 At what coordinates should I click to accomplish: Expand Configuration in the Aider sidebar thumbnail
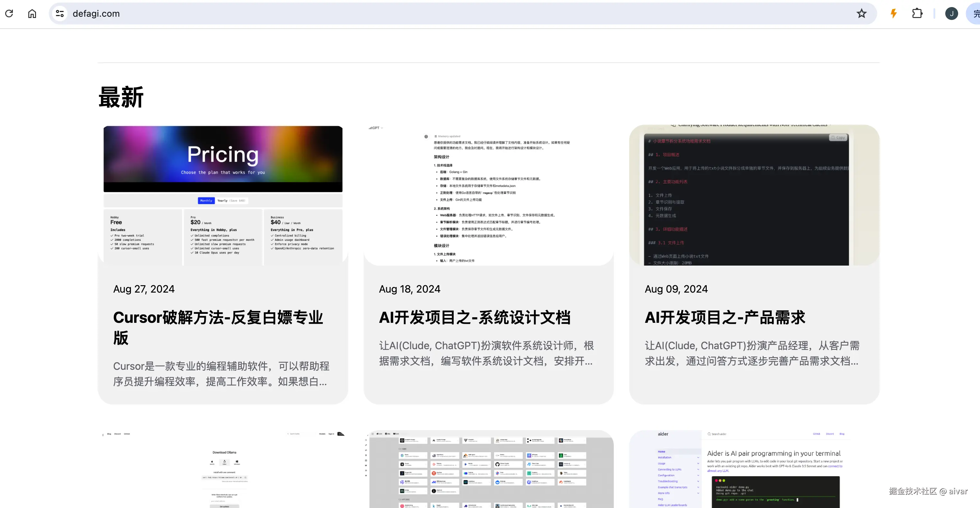[666, 475]
